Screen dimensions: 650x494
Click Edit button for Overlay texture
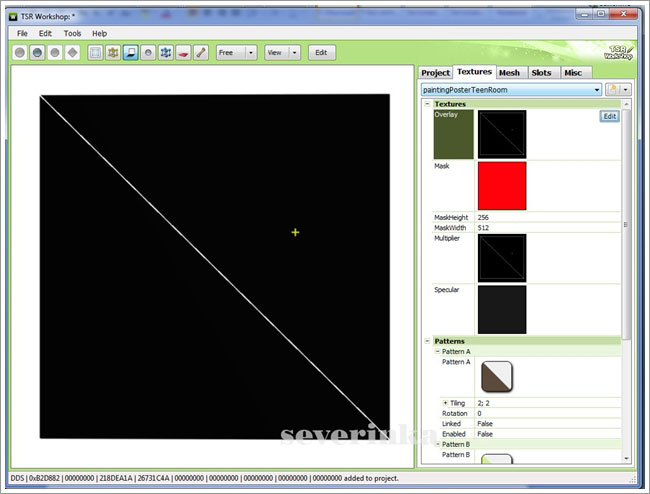click(609, 116)
